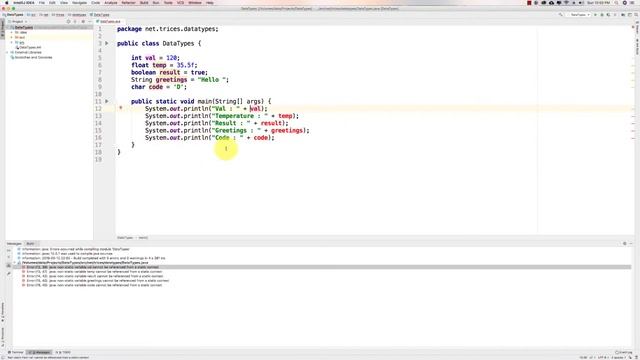Screen dimensions: 640x360
Task: Select DataTypes.iml in the project tree
Action: click(x=30, y=47)
